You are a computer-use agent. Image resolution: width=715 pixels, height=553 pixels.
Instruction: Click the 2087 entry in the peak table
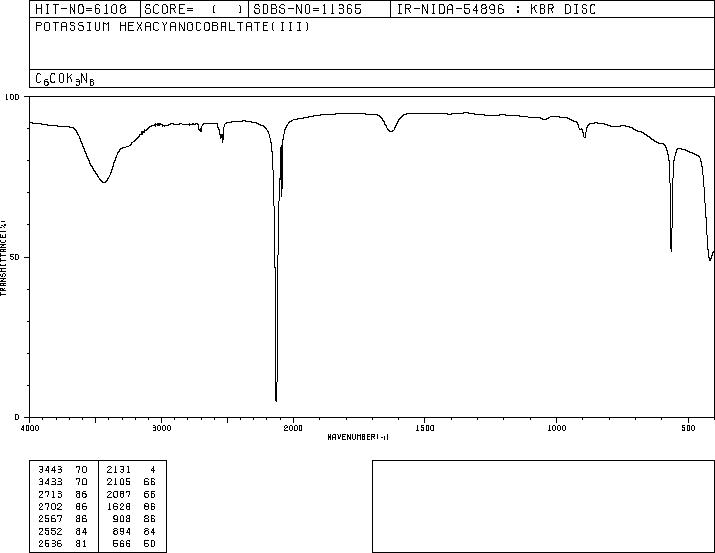point(119,494)
